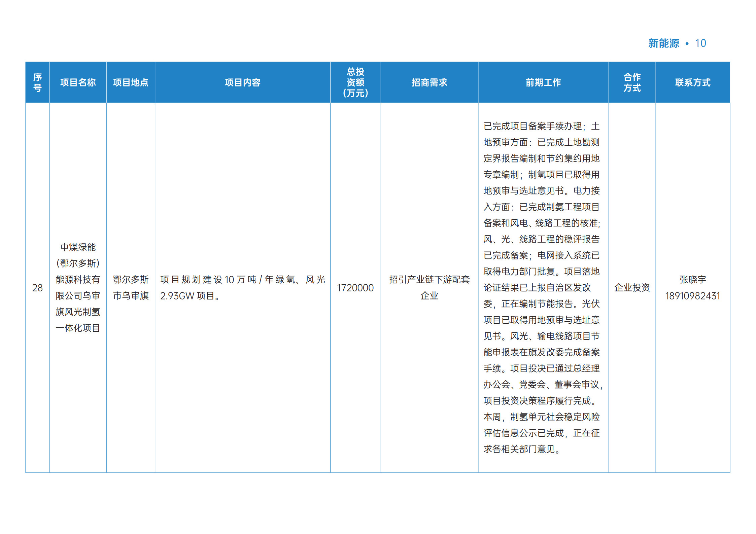
Task: Select the 招商需求 column header
Action: click(429, 82)
